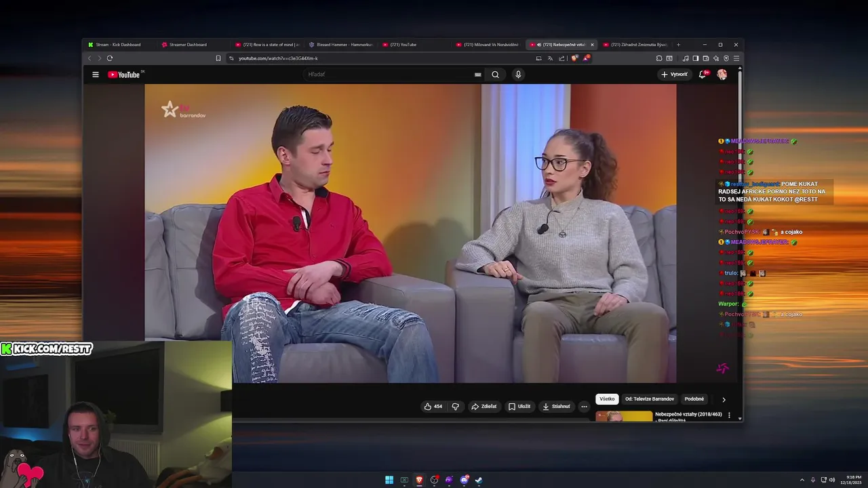Viewport: 868px width, 488px height.
Task: Open Brave Rewards triangle icon
Action: (x=586, y=58)
